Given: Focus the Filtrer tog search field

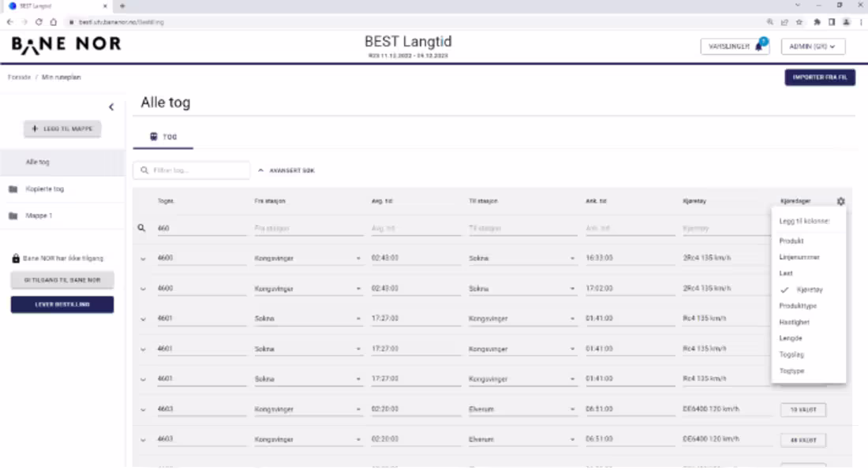Looking at the screenshot, I should (x=192, y=170).
